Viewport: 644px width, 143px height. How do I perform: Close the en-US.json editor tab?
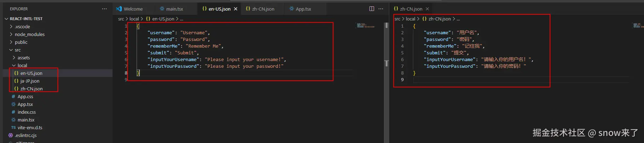[x=236, y=9]
